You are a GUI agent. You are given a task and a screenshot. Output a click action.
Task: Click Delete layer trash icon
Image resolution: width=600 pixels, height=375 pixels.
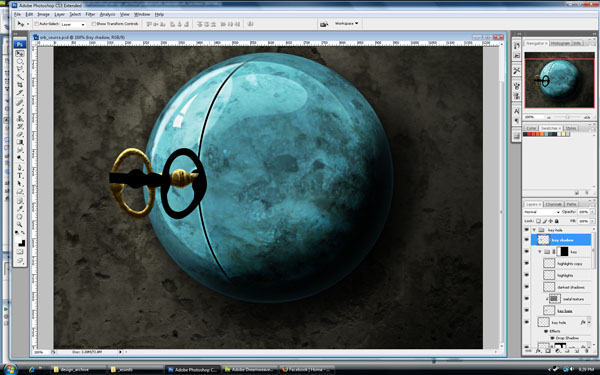coord(587,351)
